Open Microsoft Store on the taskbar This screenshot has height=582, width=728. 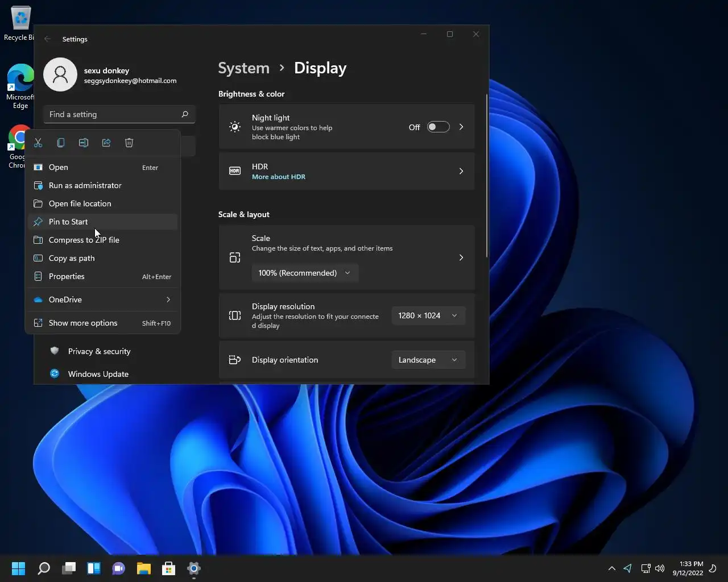pos(169,568)
